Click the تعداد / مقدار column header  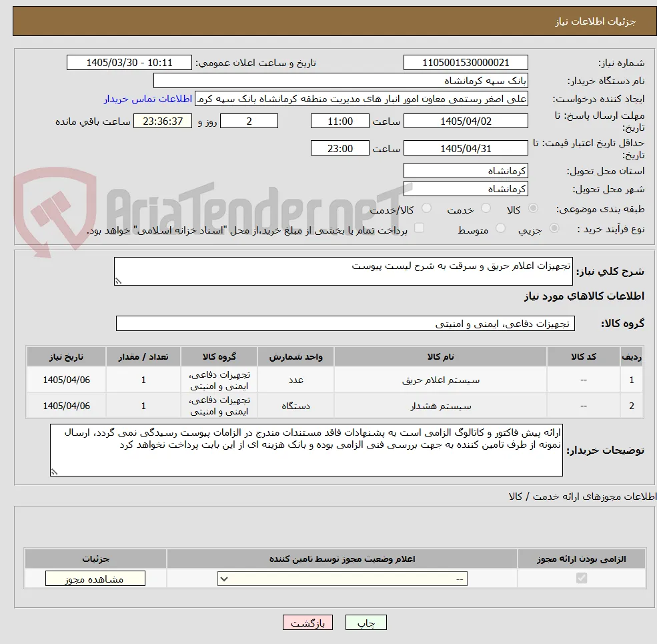click(x=143, y=356)
